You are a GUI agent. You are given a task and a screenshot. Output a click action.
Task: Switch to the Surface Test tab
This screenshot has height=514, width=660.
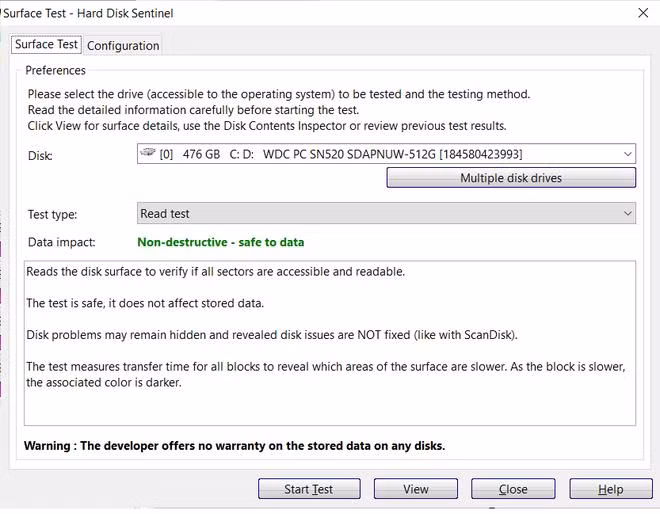pos(46,44)
